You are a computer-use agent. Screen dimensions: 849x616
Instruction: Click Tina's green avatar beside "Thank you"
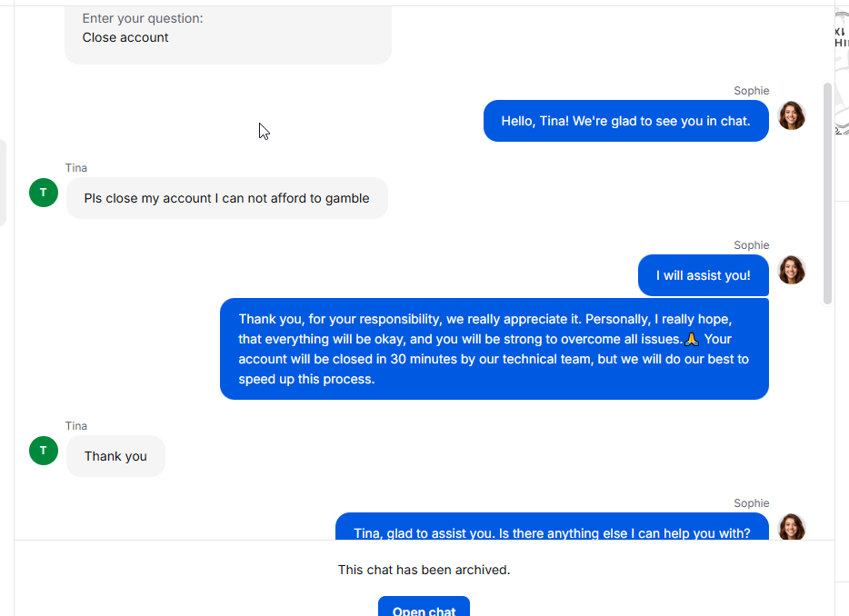(x=44, y=450)
